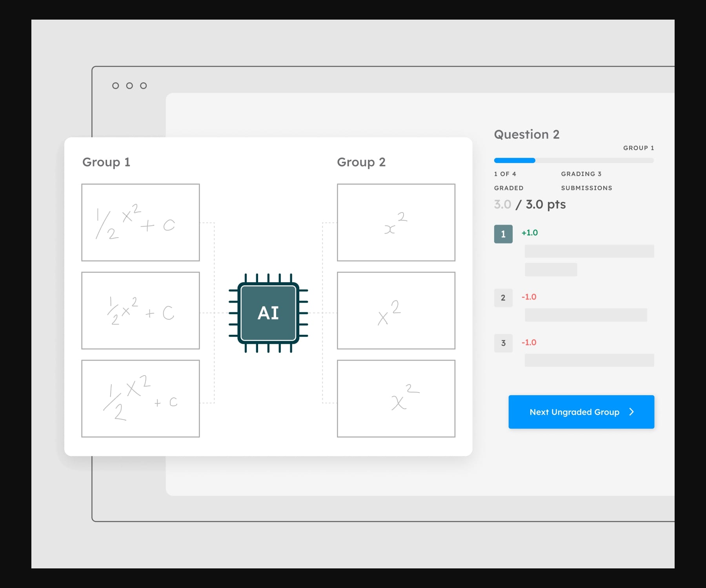Select rubric item 1 numbered badge
This screenshot has width=706, height=588.
503,234
